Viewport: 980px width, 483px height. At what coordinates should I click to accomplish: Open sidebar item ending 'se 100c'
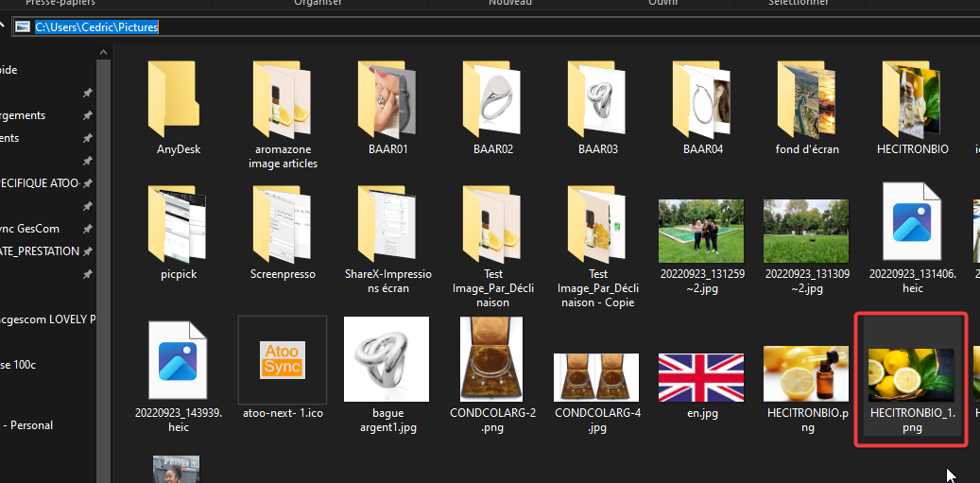click(x=18, y=365)
